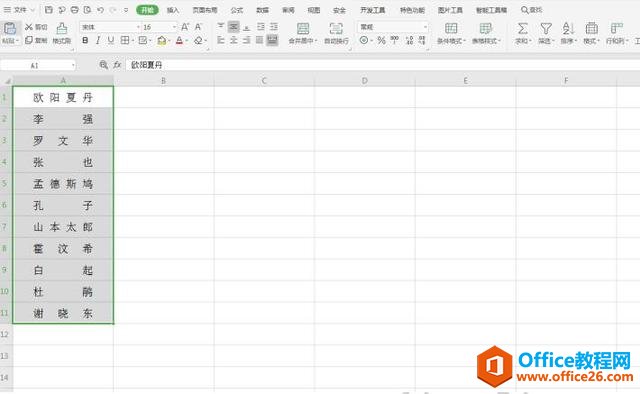This screenshot has width=640, height=394.
Task: Toggle middle vertical alignment (highlighted)
Action: pos(233,27)
